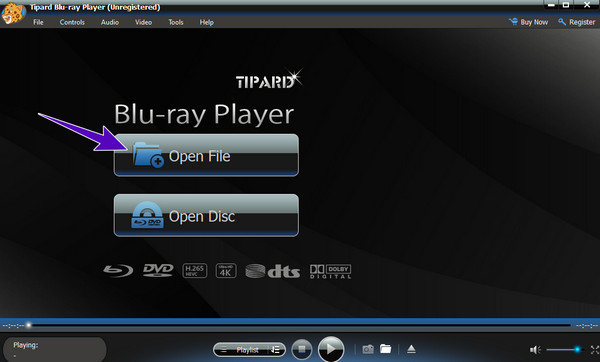Take a snapshot with camera icon
The height and width of the screenshot is (362, 600).
[368, 349]
